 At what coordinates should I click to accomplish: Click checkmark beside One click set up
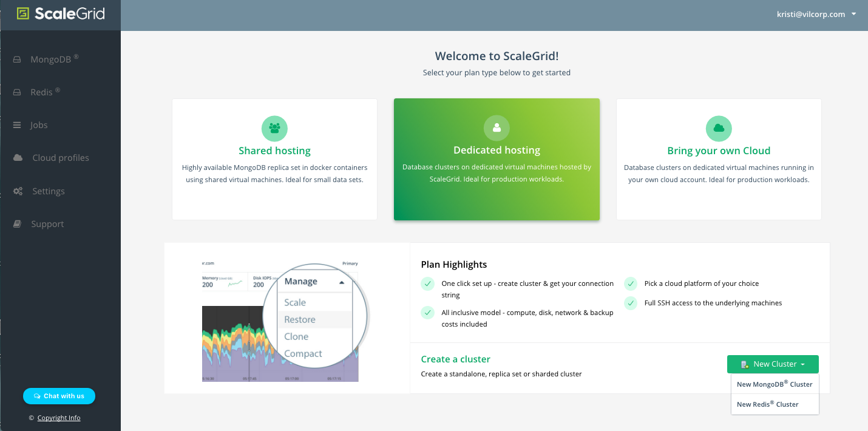(428, 283)
